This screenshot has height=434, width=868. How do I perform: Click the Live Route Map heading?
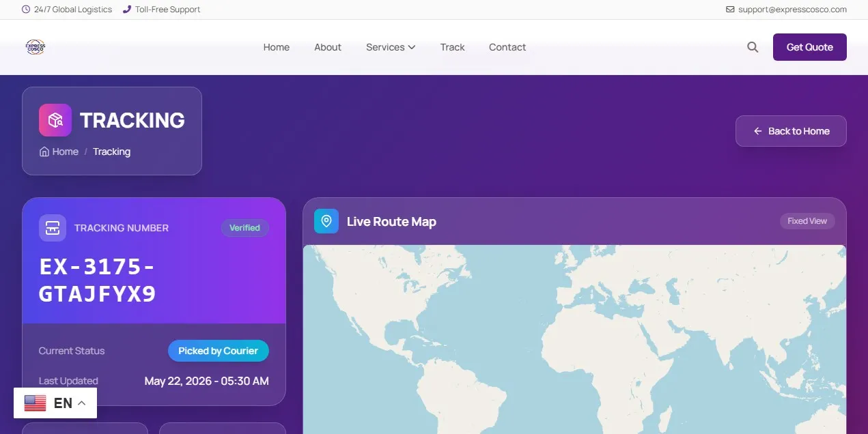coord(391,221)
